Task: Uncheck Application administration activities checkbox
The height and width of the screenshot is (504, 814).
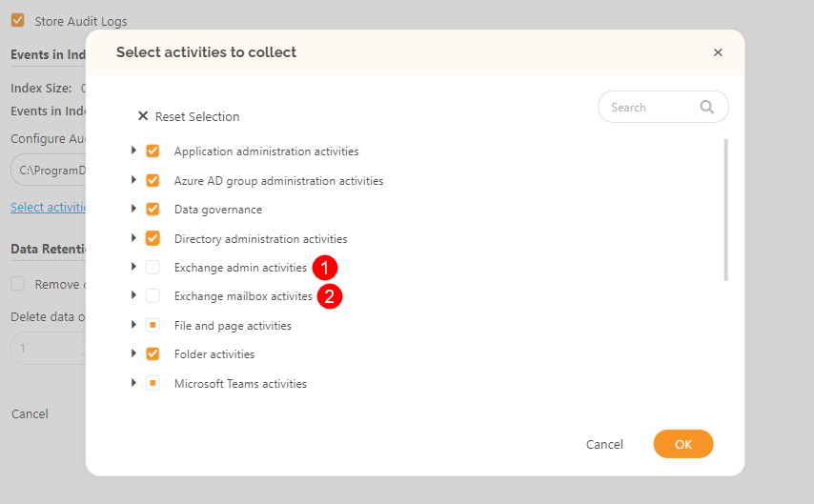Action: (x=153, y=151)
